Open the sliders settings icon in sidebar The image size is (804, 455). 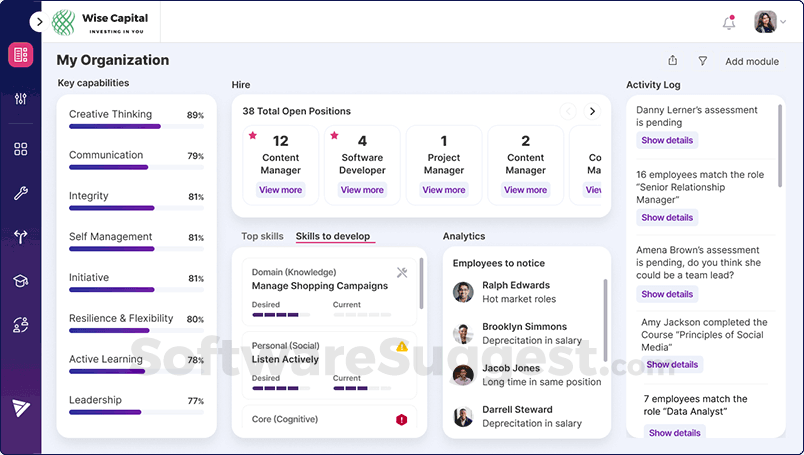(20, 99)
